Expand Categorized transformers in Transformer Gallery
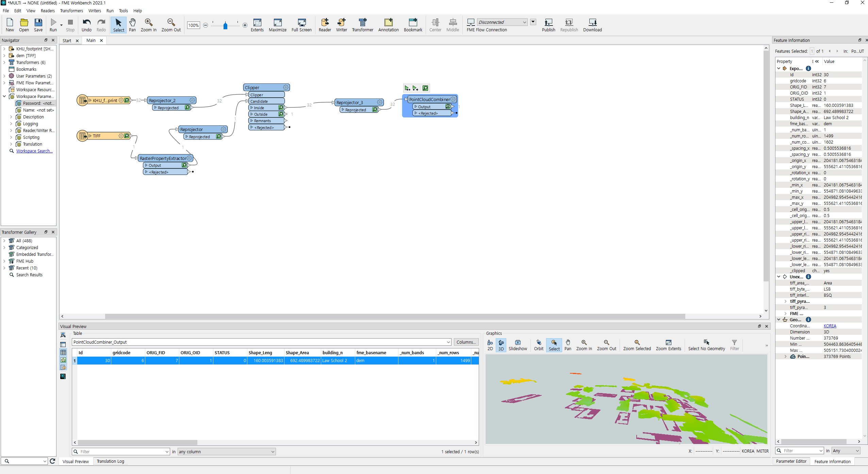The width and height of the screenshot is (868, 474). [4, 247]
